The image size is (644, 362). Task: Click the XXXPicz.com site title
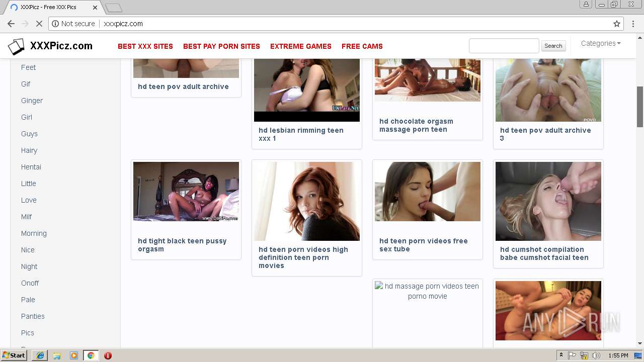pyautogui.click(x=61, y=46)
